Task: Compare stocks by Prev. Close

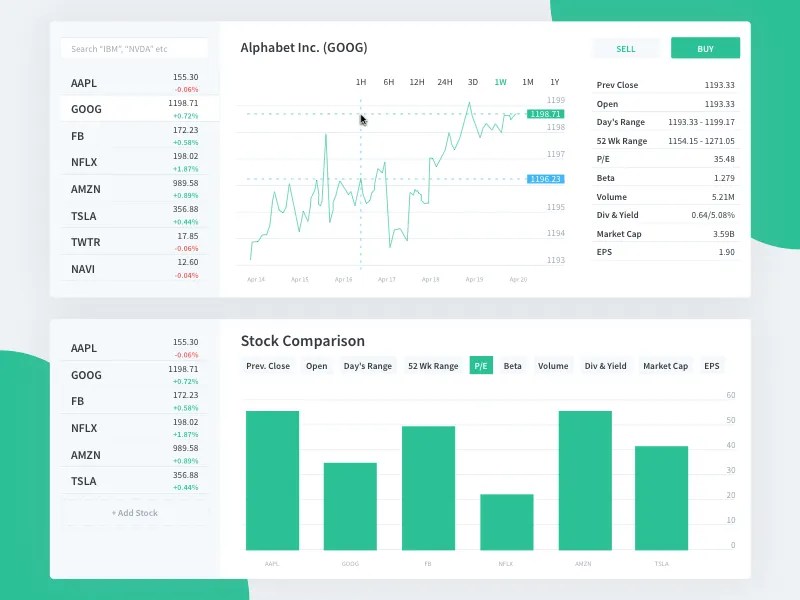Action: tap(268, 366)
